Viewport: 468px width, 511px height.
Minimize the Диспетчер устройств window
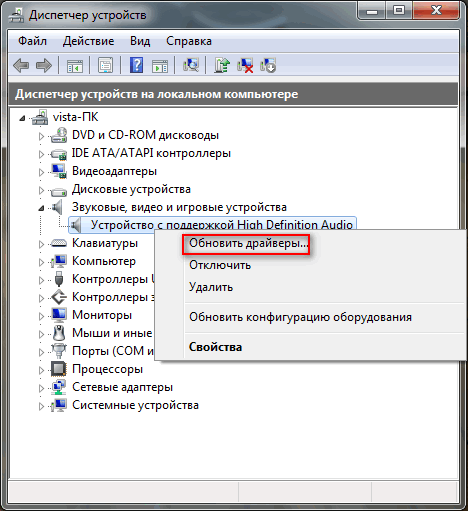372,11
